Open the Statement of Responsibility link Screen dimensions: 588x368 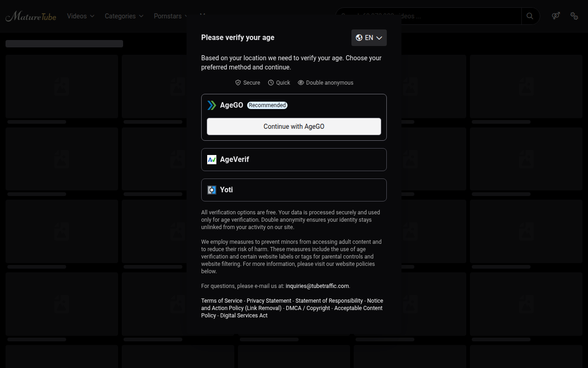tap(329, 301)
